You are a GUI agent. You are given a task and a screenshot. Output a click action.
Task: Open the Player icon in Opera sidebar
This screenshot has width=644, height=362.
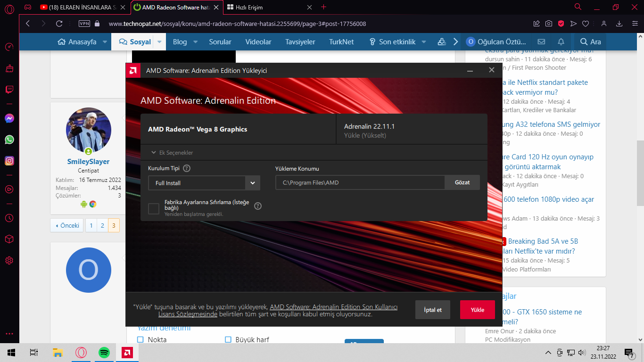(x=9, y=189)
